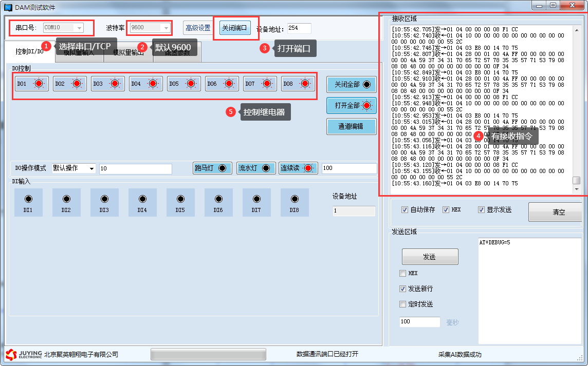Screen dimensions: 588x366
Task: Enable the 定时发送 timed send checkbox
Action: (x=403, y=304)
